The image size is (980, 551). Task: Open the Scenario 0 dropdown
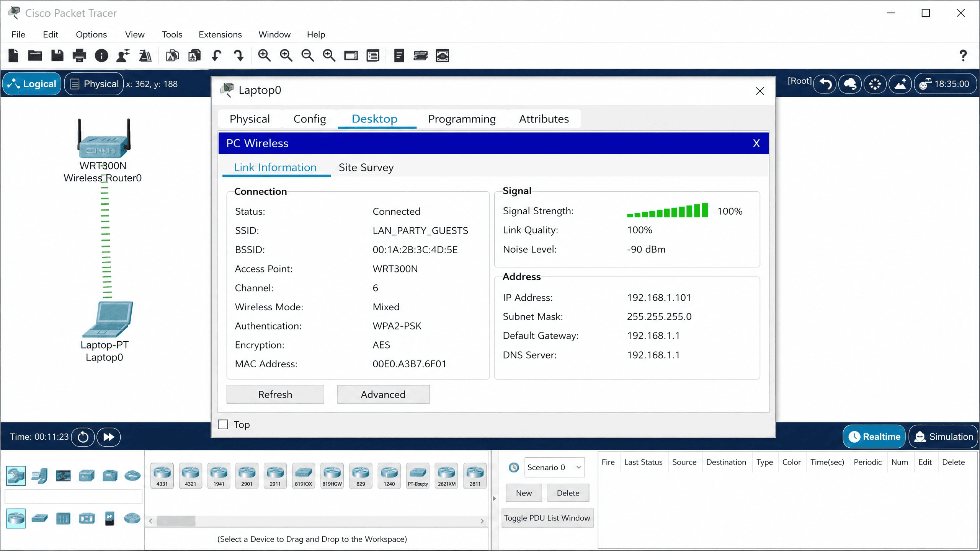pos(554,467)
